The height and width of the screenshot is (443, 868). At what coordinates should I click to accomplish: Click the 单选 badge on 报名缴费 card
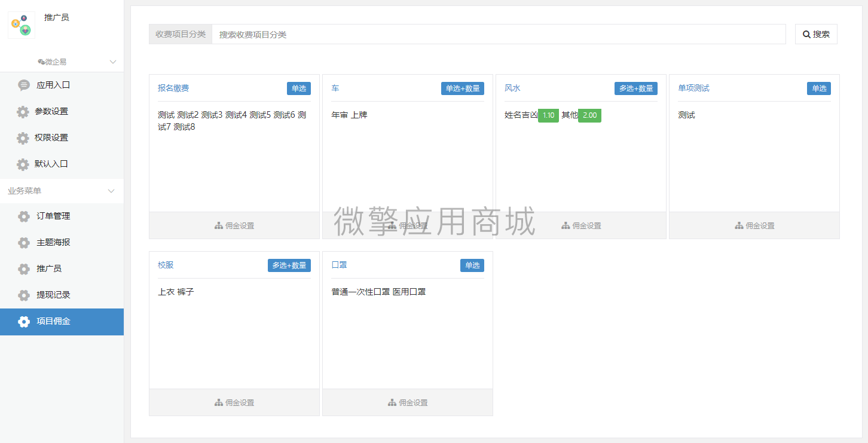coord(299,88)
